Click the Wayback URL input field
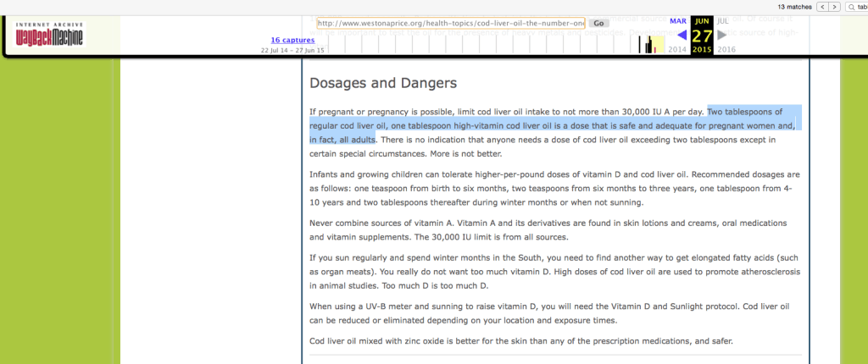The height and width of the screenshot is (364, 868). pos(451,23)
